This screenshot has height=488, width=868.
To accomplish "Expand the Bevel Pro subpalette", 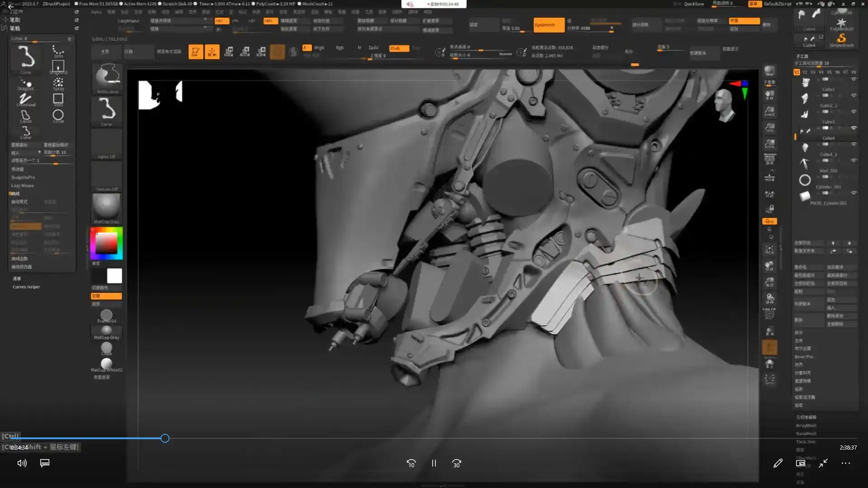I will tap(804, 357).
